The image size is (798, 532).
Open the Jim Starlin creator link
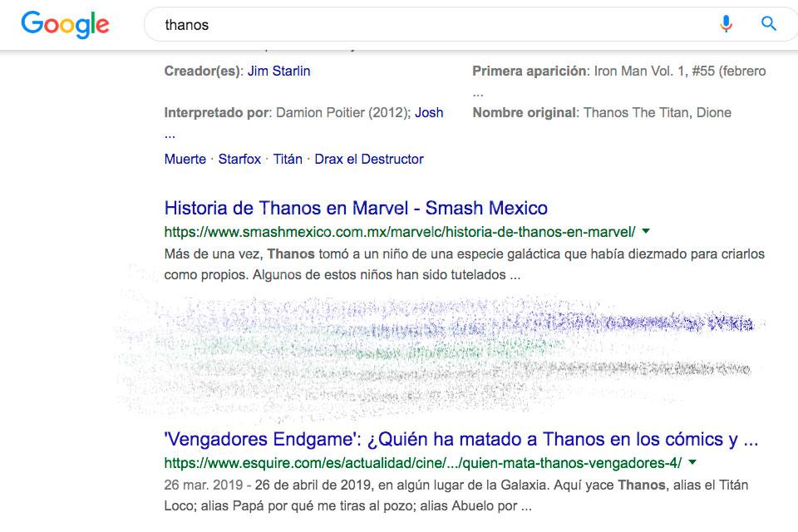[x=278, y=71]
